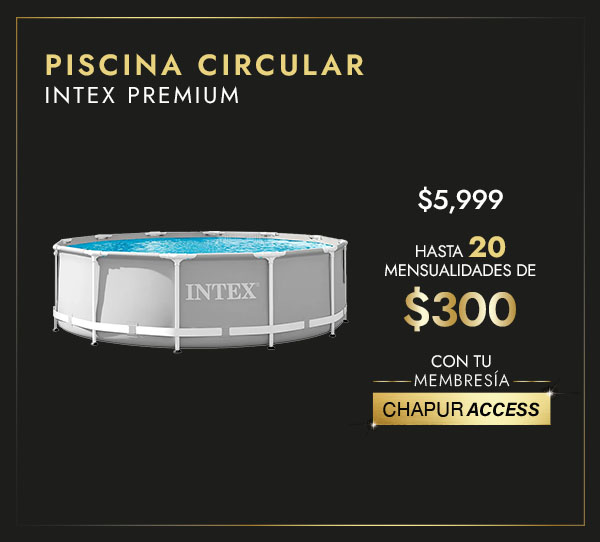
Task: Click the sparkle at the badge's top-right corner
Action: (550, 393)
